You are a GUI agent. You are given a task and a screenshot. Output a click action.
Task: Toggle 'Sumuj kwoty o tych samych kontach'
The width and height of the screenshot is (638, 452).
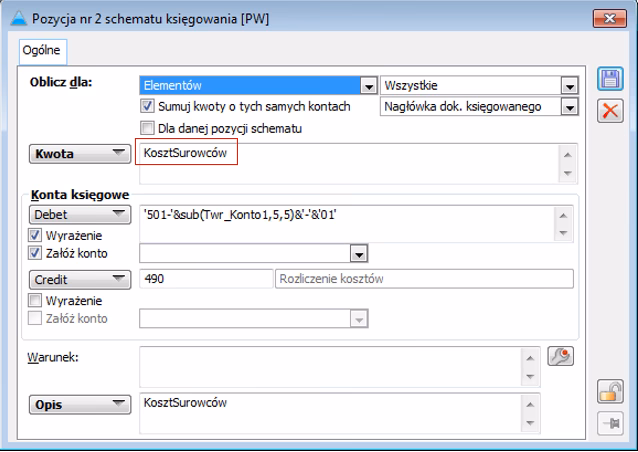[148, 106]
